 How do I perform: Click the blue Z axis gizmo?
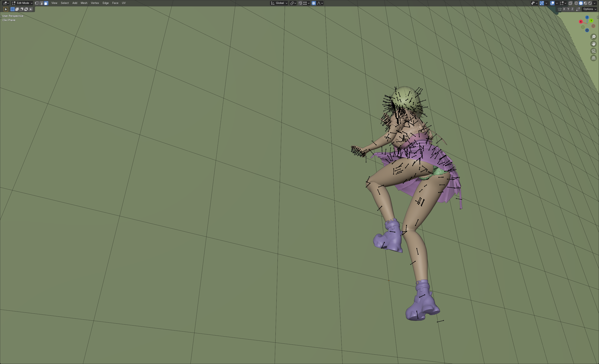[x=587, y=18]
